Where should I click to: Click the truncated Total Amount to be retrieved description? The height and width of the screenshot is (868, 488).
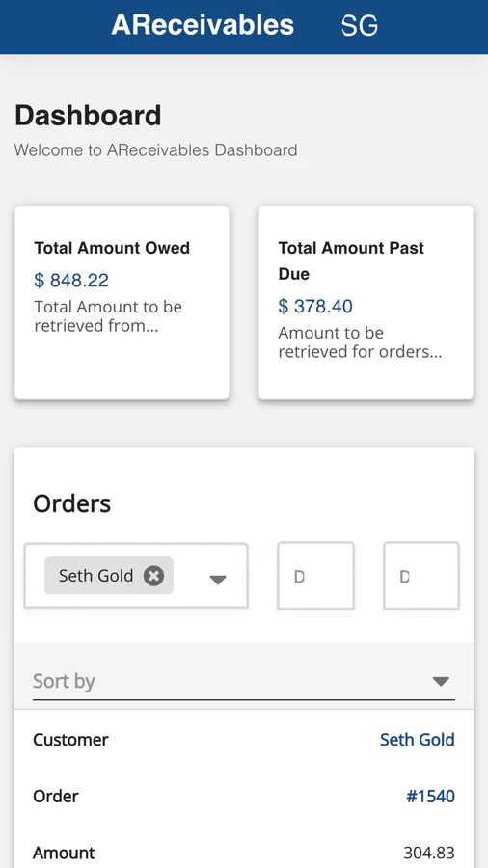point(108,316)
